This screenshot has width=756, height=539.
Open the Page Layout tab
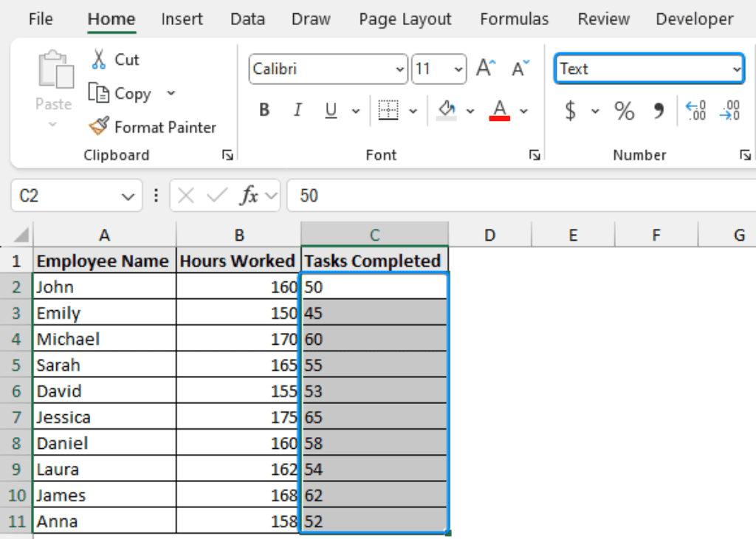(x=405, y=19)
